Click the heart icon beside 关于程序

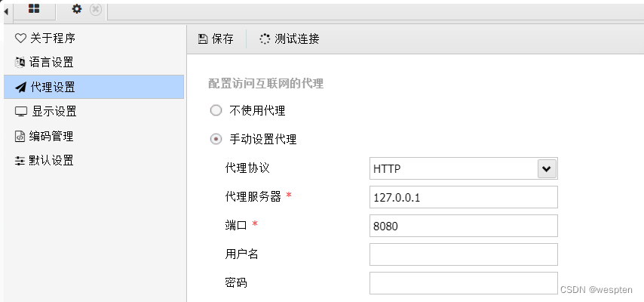pos(20,38)
